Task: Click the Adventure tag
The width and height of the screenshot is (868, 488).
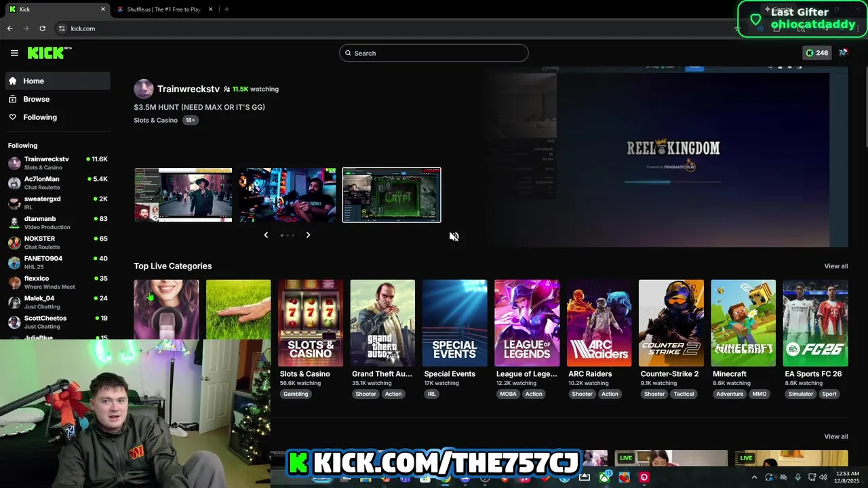Action: pos(730,394)
